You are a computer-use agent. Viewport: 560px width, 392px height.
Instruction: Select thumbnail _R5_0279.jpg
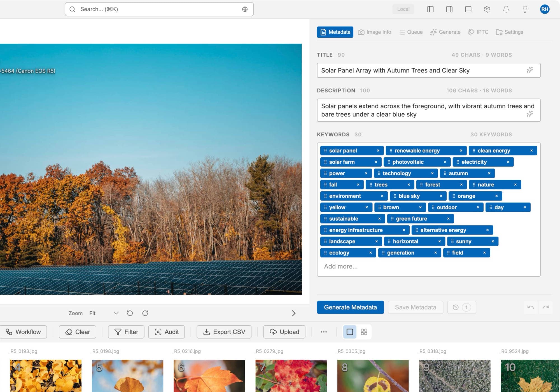coord(291,376)
